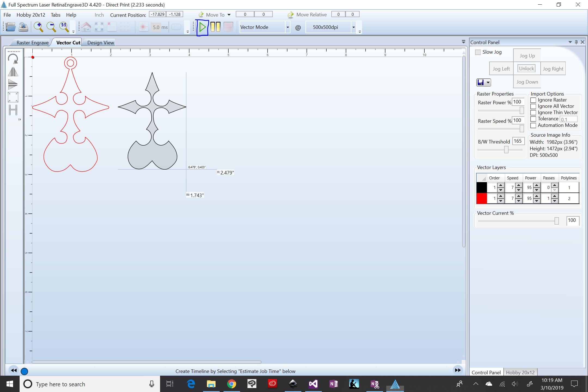Viewport: 588px width, 392px height.
Task: Toggle the Ignore All Vector checkbox
Action: 533,106
